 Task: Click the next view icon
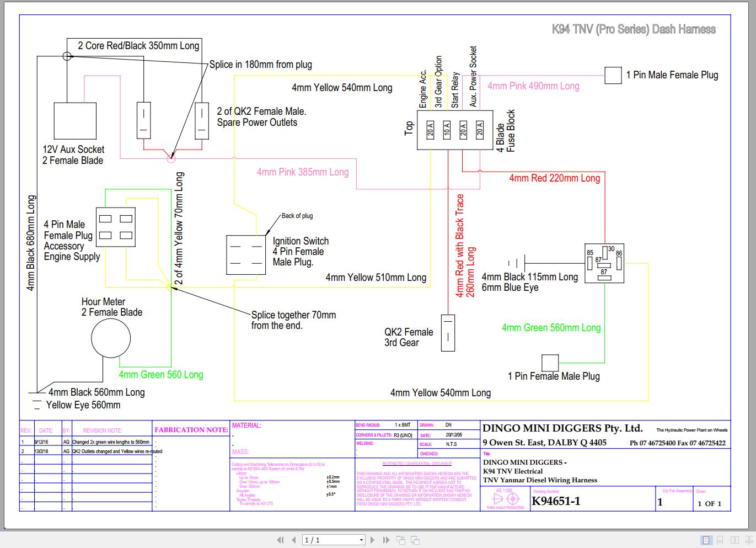coord(415,540)
